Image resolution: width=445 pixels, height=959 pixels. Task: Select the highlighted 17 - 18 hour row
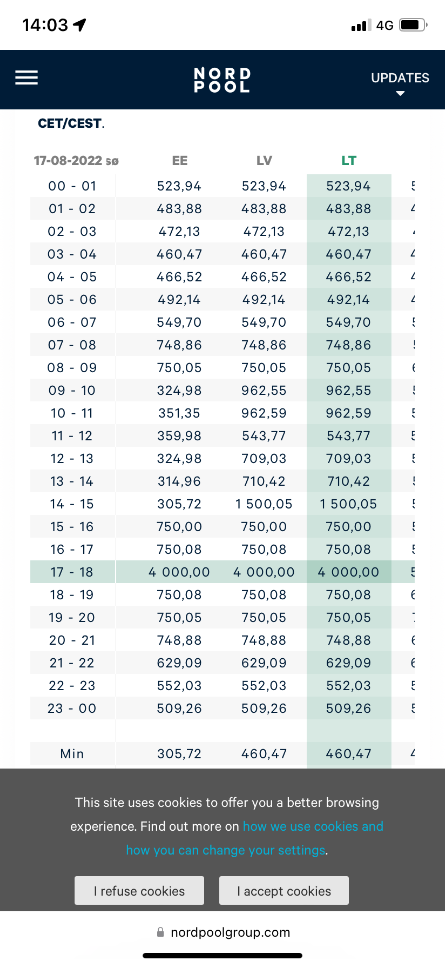tap(222, 572)
